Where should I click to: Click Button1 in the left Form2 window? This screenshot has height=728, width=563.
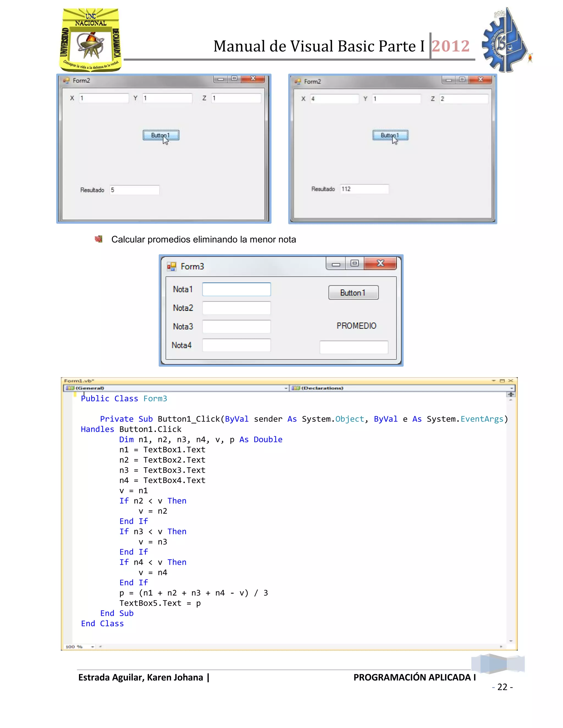point(161,135)
